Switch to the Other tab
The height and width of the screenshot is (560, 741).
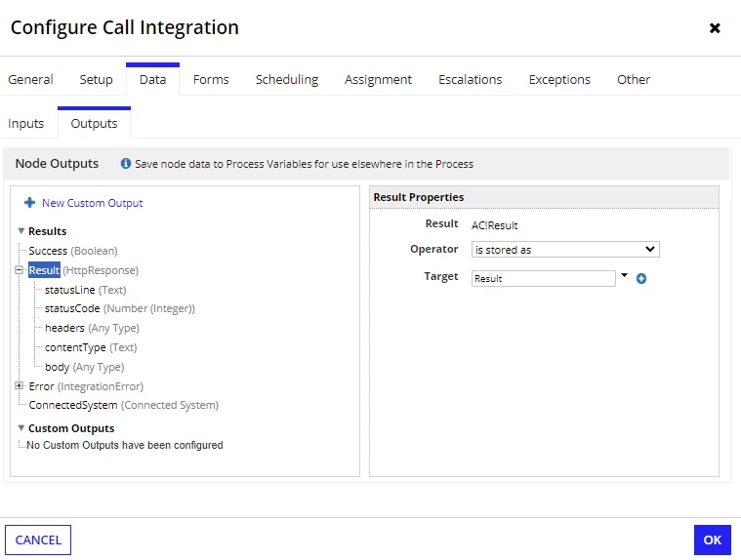coord(634,79)
